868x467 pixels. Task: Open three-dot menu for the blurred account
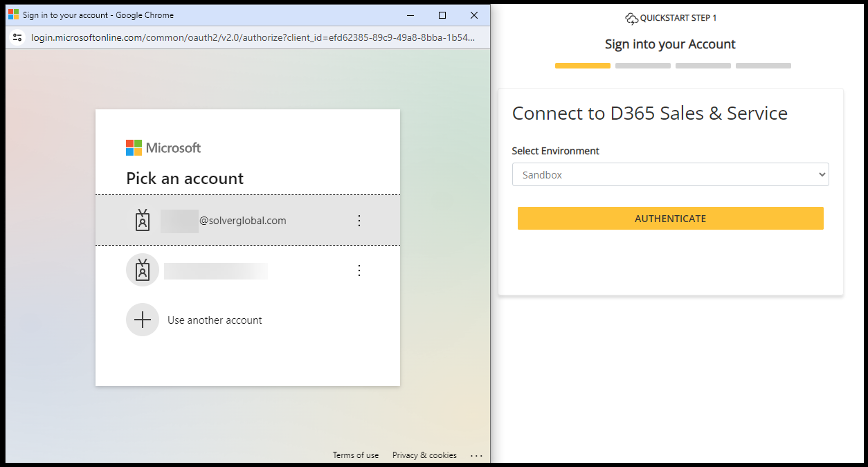click(359, 271)
